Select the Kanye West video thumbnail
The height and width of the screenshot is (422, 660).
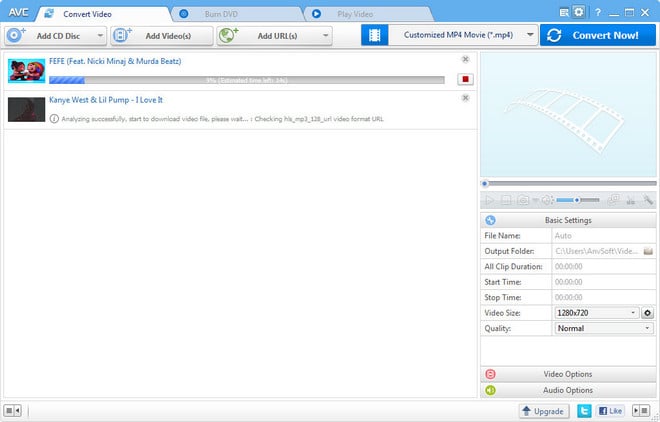27,109
